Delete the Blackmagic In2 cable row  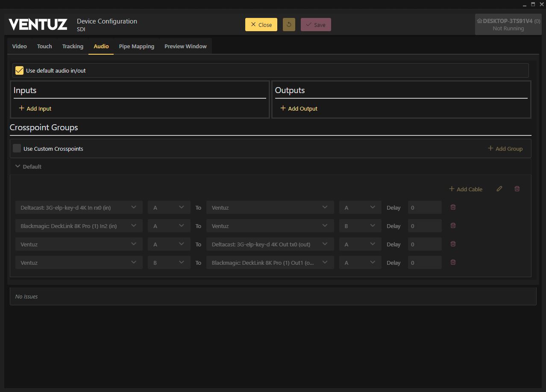point(453,225)
